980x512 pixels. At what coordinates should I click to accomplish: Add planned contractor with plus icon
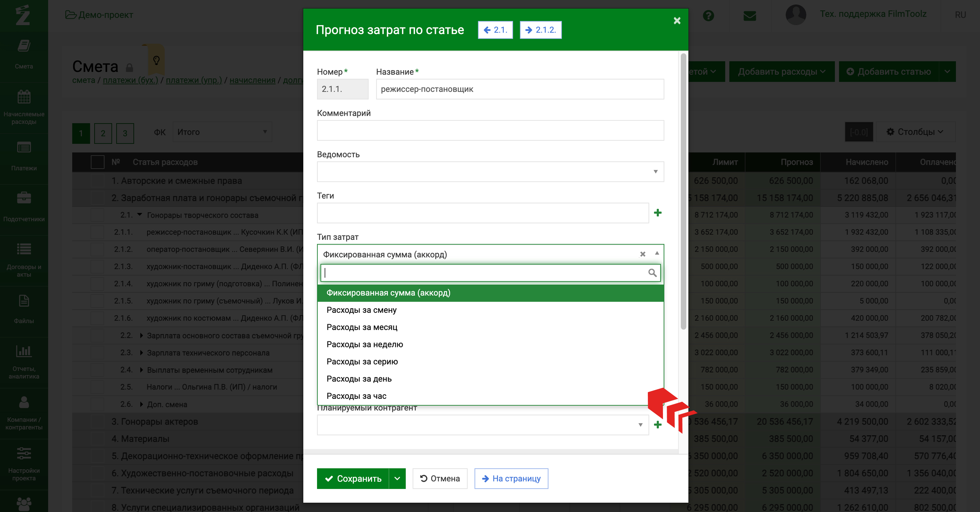pos(658,425)
